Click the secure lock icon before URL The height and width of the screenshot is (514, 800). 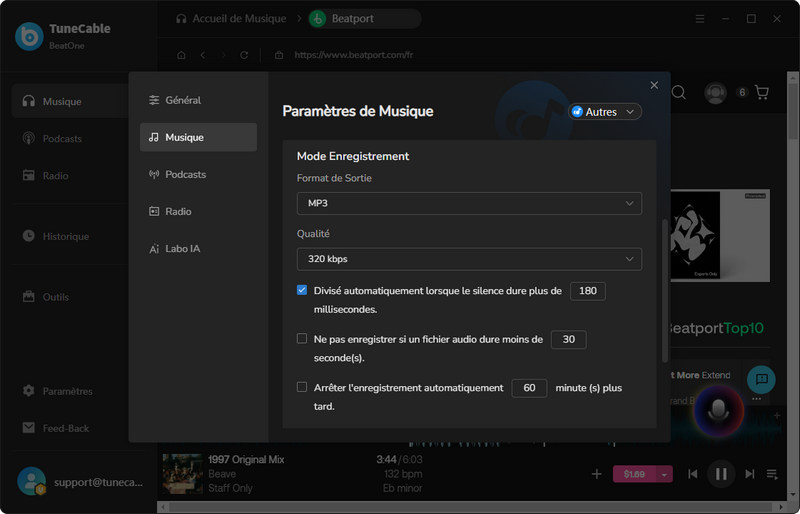tap(279, 55)
